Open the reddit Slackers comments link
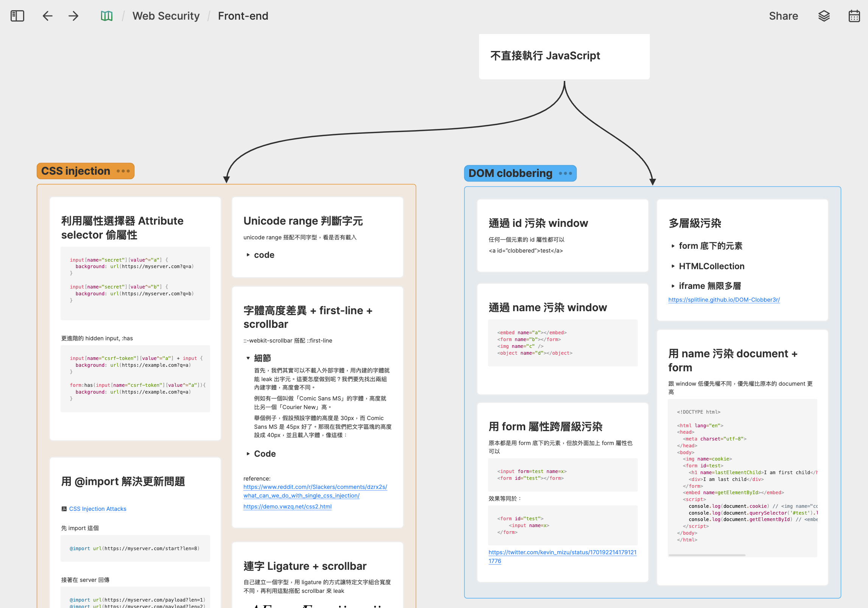The width and height of the screenshot is (868, 608). 315,491
